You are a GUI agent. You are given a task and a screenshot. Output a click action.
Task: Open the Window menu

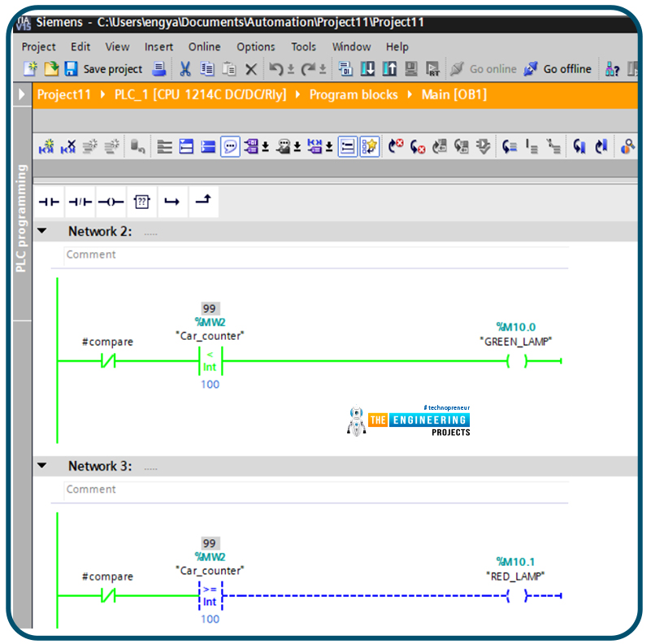[351, 46]
